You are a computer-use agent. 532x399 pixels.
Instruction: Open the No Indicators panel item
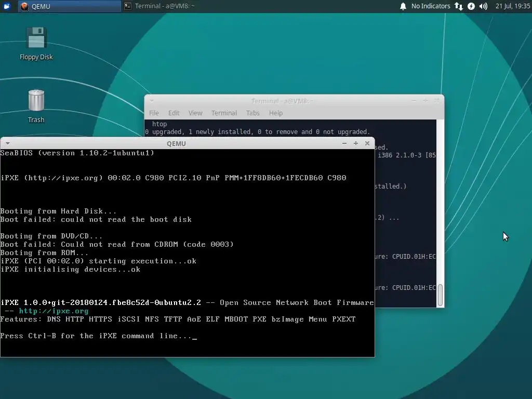coord(431,6)
